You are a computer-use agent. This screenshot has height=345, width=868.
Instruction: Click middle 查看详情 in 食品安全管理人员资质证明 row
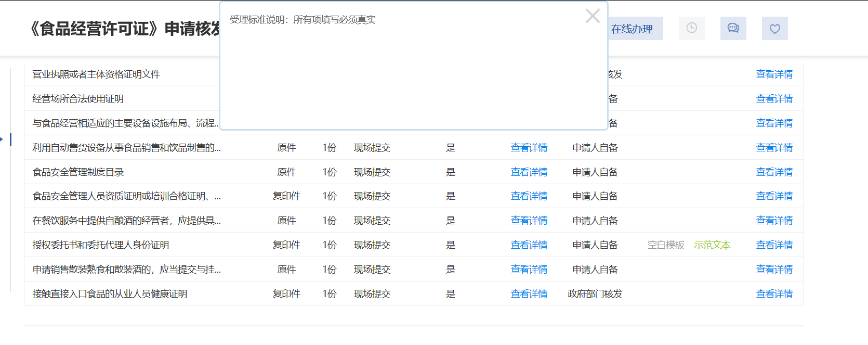(529, 196)
